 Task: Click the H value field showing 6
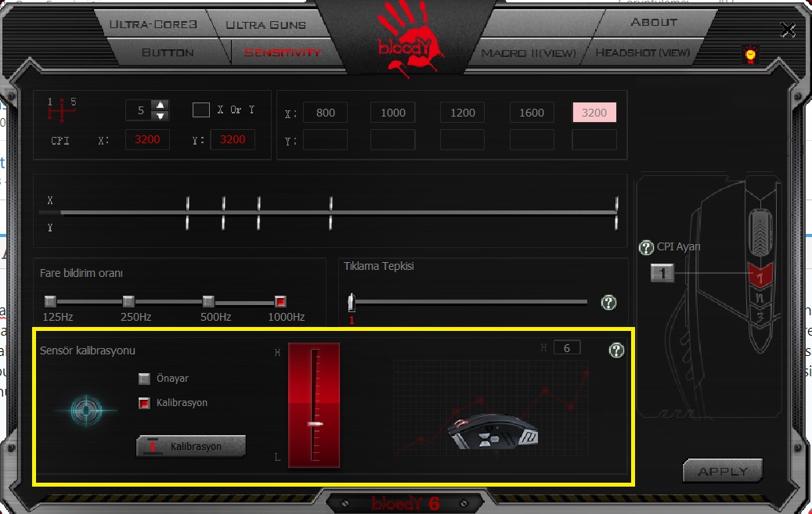tap(567, 348)
